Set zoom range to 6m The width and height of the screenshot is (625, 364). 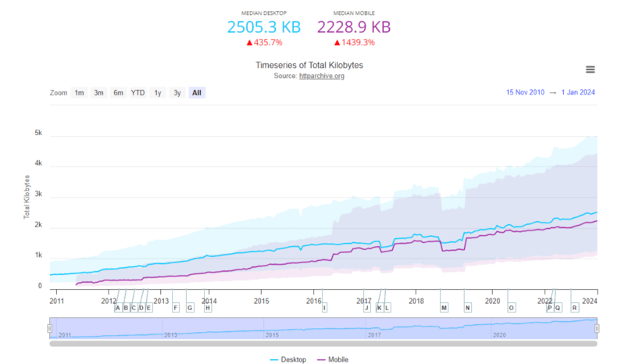(118, 93)
